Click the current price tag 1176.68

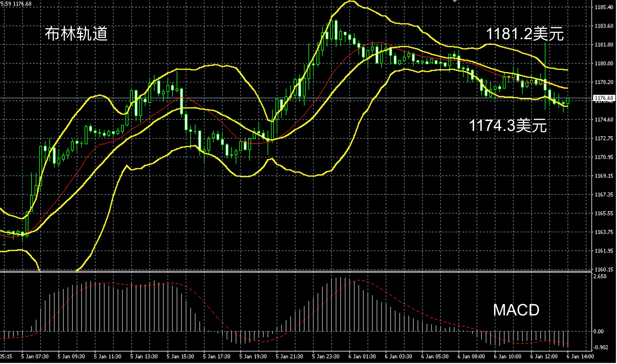click(604, 98)
